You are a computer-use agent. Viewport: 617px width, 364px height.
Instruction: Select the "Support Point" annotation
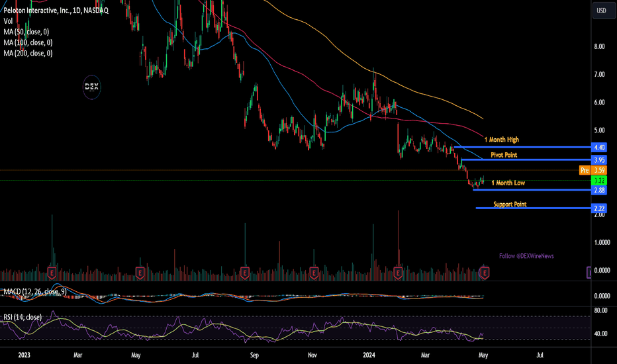510,205
